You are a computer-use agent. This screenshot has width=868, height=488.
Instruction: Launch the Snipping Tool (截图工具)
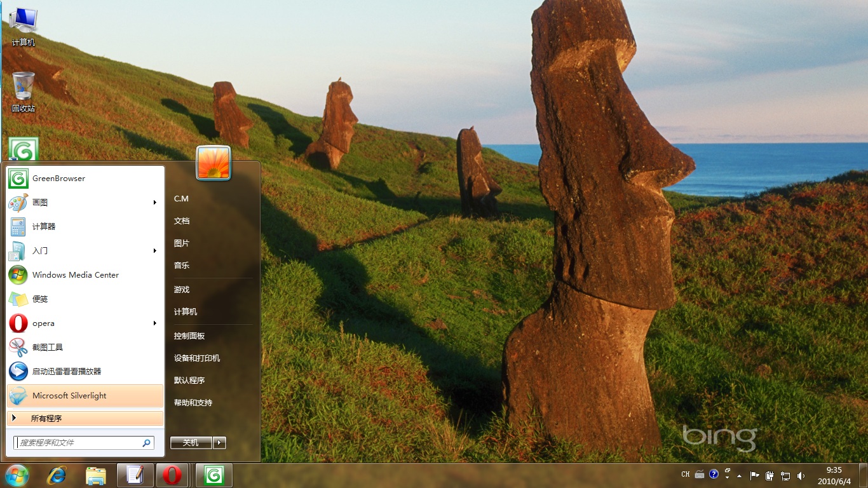(48, 348)
